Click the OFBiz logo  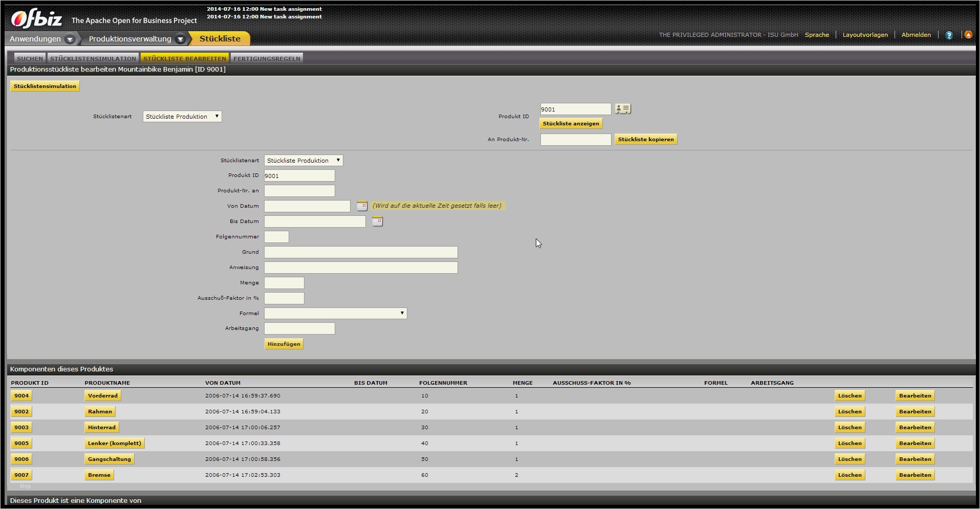click(x=36, y=18)
